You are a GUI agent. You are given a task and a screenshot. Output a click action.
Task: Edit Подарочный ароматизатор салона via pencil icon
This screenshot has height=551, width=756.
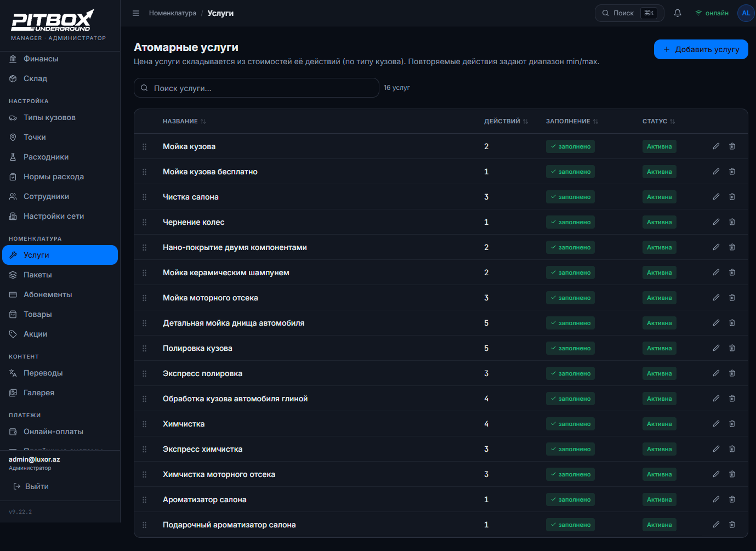(716, 525)
